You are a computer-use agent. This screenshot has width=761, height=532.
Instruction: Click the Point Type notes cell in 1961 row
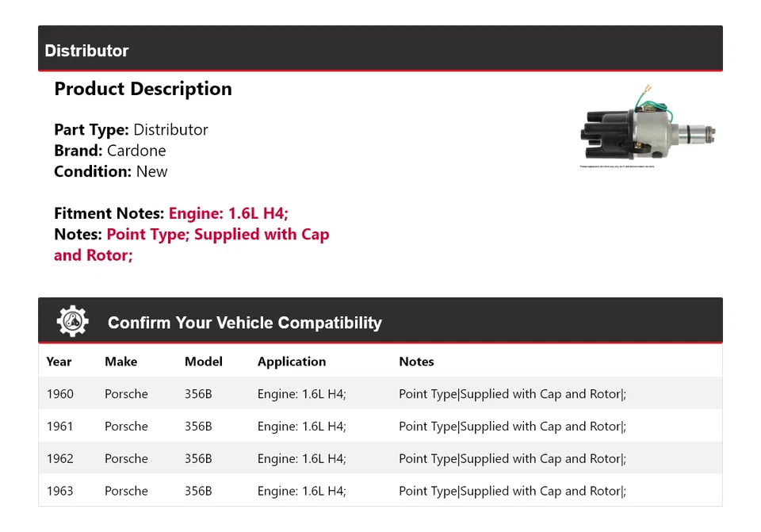coord(513,427)
